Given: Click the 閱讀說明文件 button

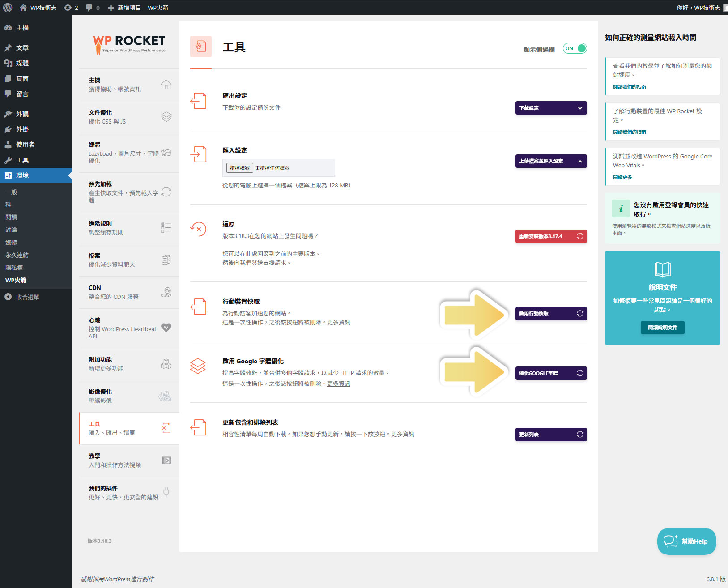Looking at the screenshot, I should [x=663, y=328].
